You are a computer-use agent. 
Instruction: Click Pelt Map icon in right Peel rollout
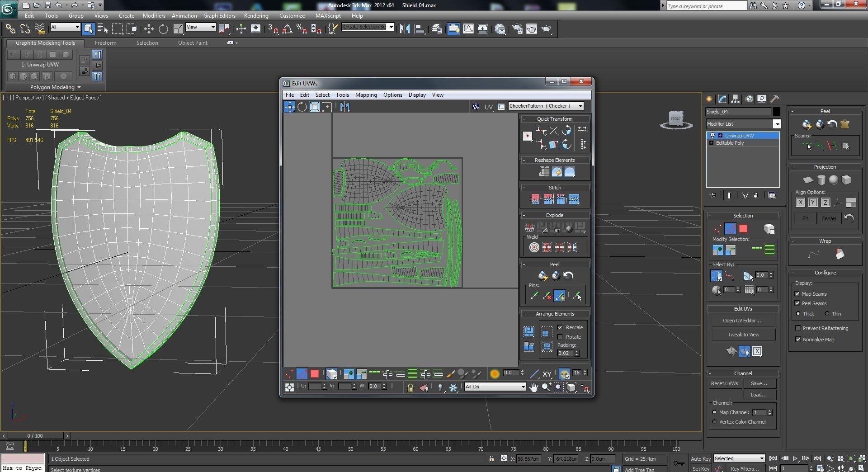[x=845, y=124]
